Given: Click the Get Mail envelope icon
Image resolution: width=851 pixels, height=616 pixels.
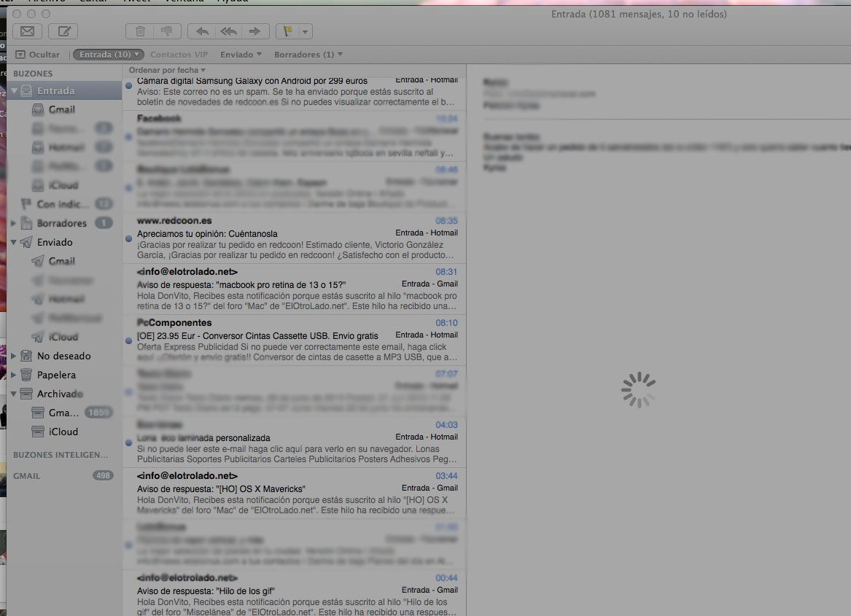Looking at the screenshot, I should coord(27,31).
